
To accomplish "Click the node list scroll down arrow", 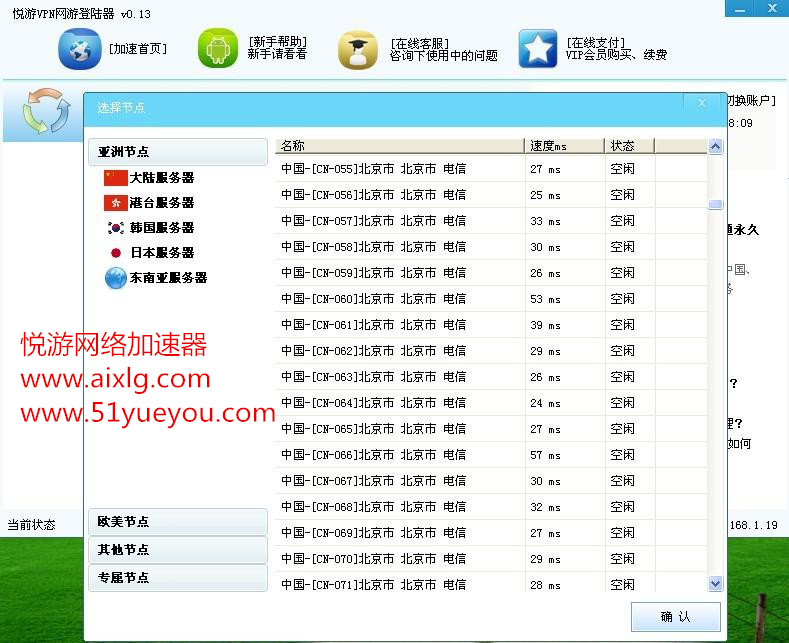I will point(715,584).
